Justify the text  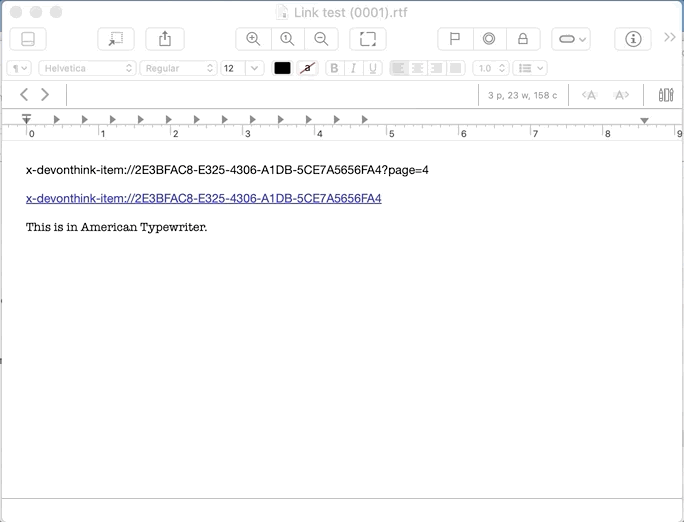click(455, 68)
